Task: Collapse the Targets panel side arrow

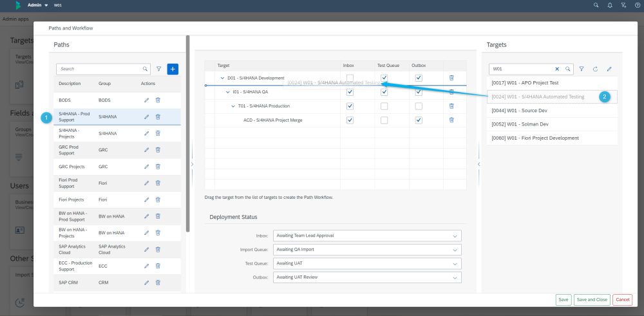Action: coord(478,163)
